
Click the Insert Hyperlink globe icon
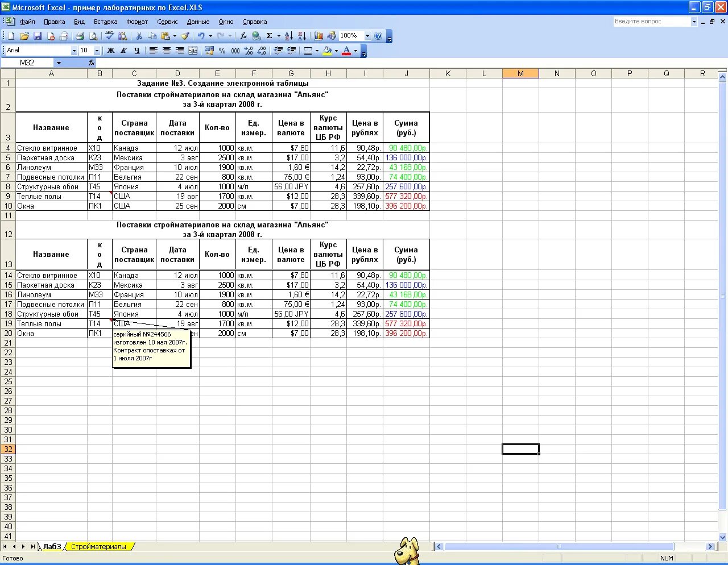(x=257, y=36)
